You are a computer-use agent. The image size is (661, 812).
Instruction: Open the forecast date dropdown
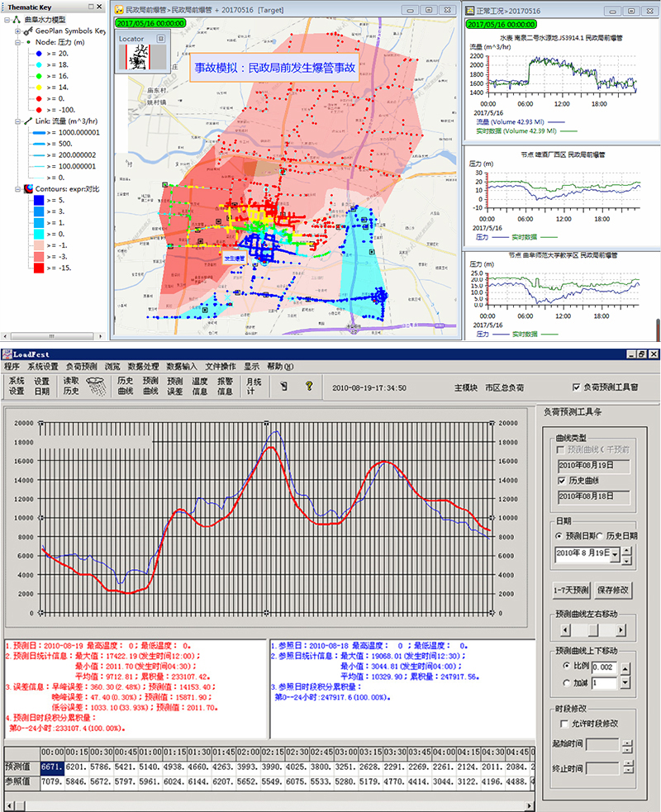[614, 552]
